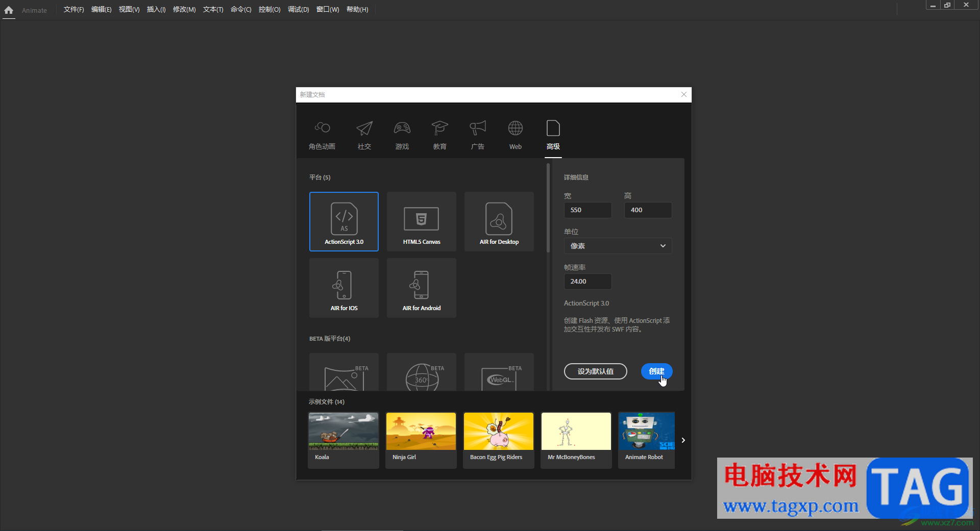
Task: Choose the BETA VR 360 platform
Action: click(x=422, y=372)
